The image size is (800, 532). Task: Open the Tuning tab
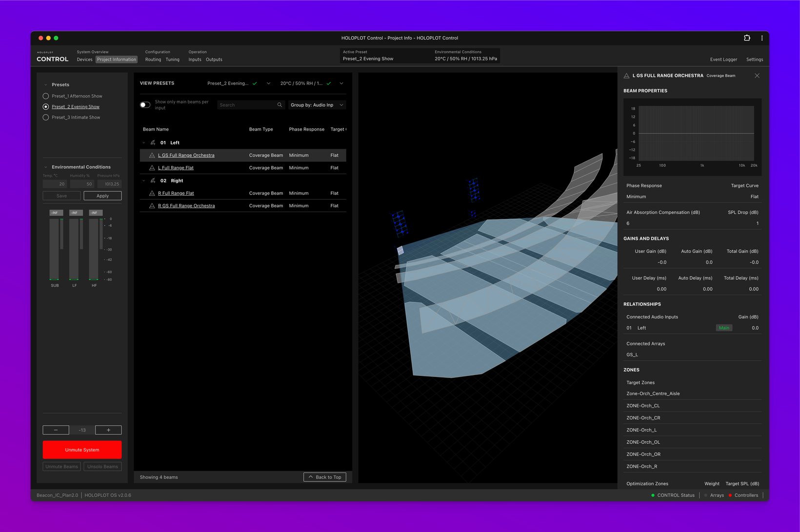[x=173, y=59]
